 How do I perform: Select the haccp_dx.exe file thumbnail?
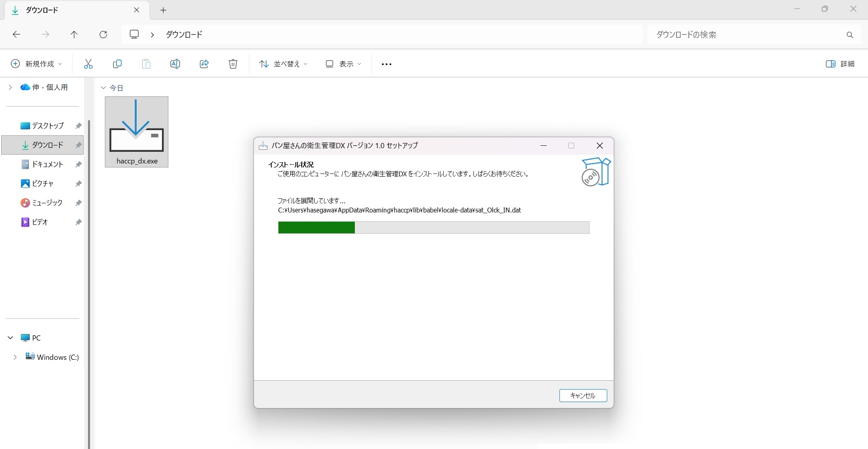(x=137, y=132)
